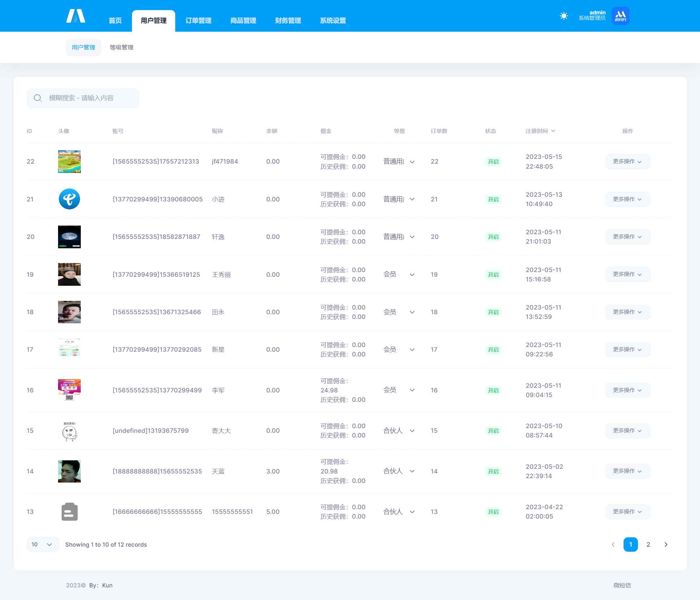Open avatar of user 小进

pos(69,199)
